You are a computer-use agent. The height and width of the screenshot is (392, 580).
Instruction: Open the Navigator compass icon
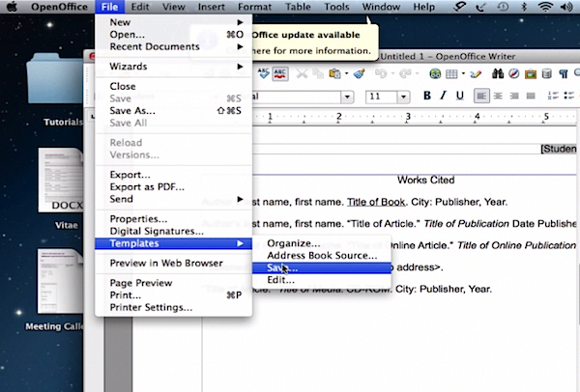(514, 74)
